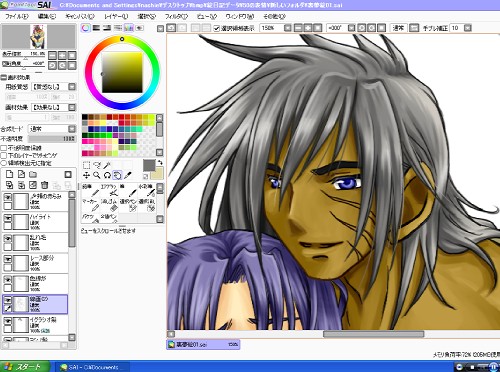The width and height of the screenshot is (500, 372).
Task: Delete the layer with the trash icon
Action: point(44,185)
